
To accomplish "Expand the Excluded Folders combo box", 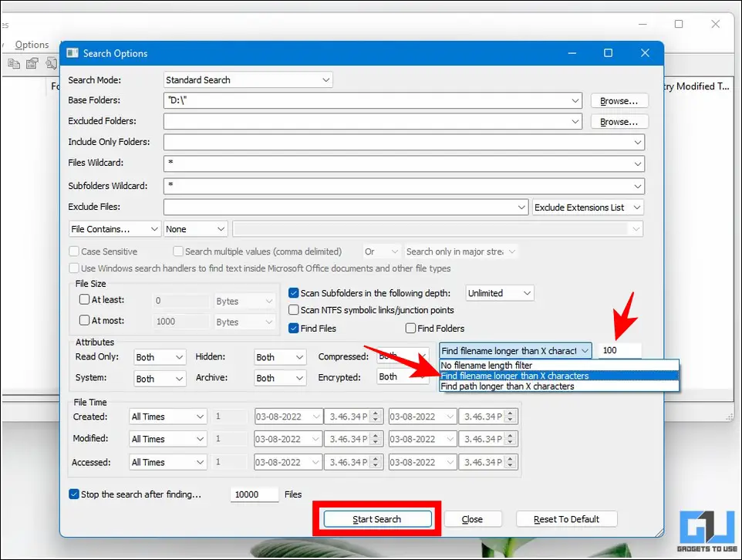I will tap(575, 122).
